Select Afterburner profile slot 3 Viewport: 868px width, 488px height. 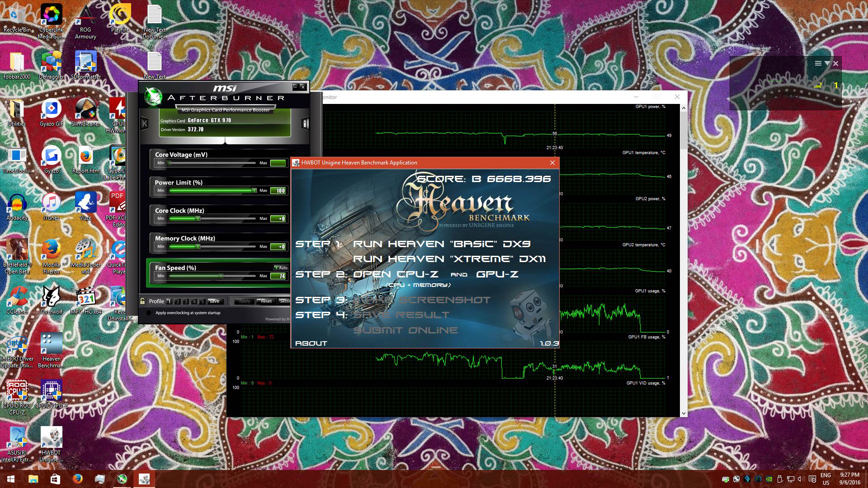tap(186, 301)
